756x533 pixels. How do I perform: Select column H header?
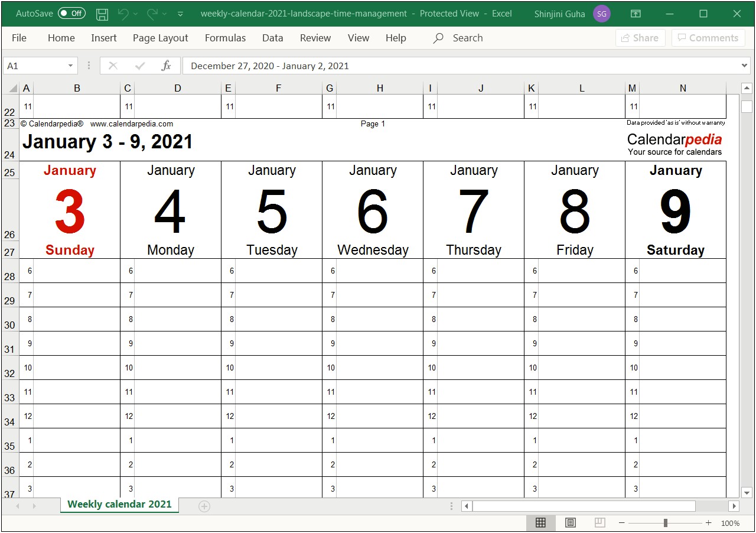pyautogui.click(x=380, y=88)
